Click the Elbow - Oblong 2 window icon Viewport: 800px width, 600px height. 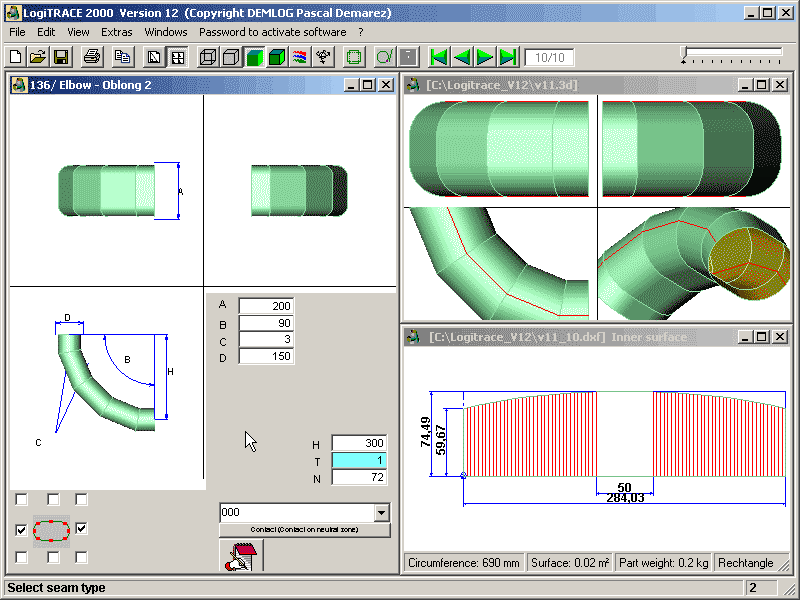coord(19,85)
